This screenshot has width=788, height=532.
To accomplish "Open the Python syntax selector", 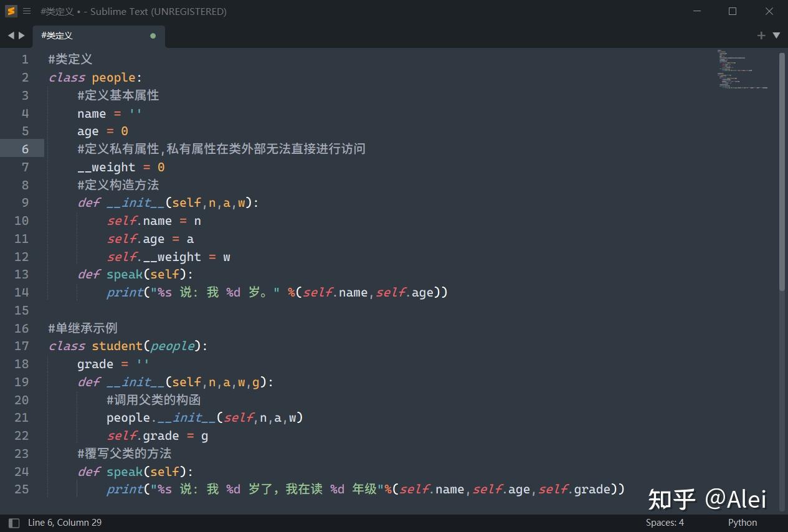I will pos(743,523).
